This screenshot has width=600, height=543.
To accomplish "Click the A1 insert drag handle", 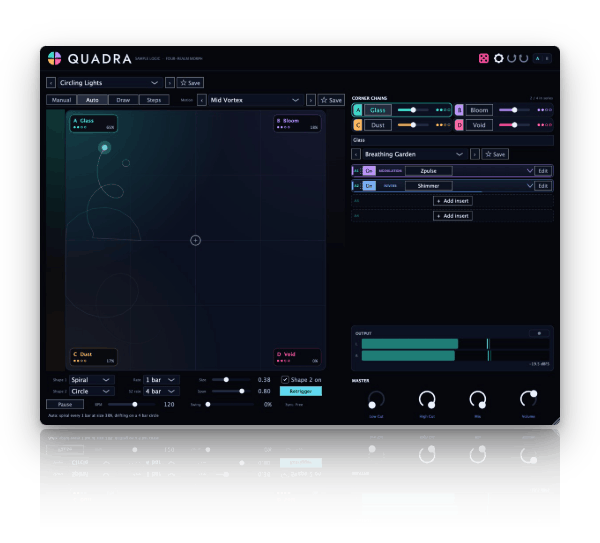I will (360, 171).
